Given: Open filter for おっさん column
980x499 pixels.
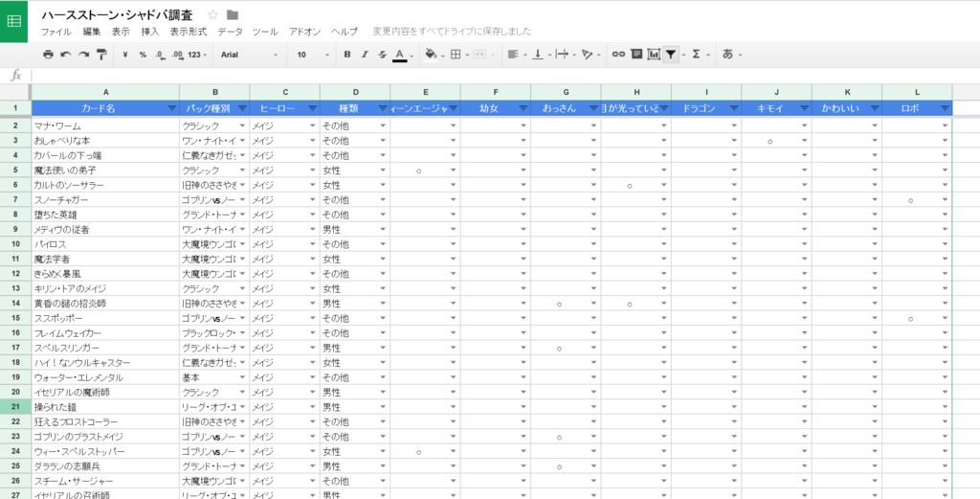Looking at the screenshot, I should point(593,108).
